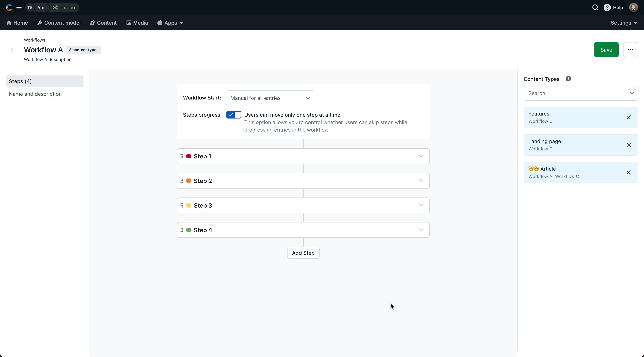Open the search magnifier icon
The image size is (644, 357).
coord(595,7)
